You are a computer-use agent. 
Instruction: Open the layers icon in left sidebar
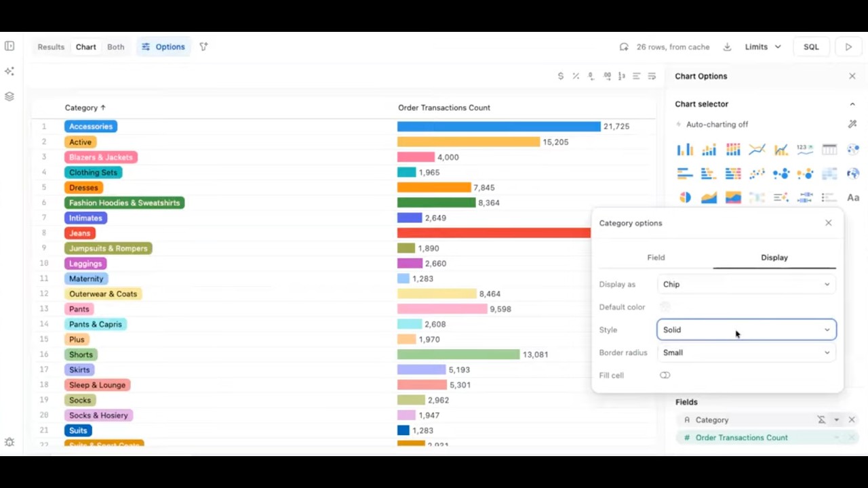[x=9, y=96]
